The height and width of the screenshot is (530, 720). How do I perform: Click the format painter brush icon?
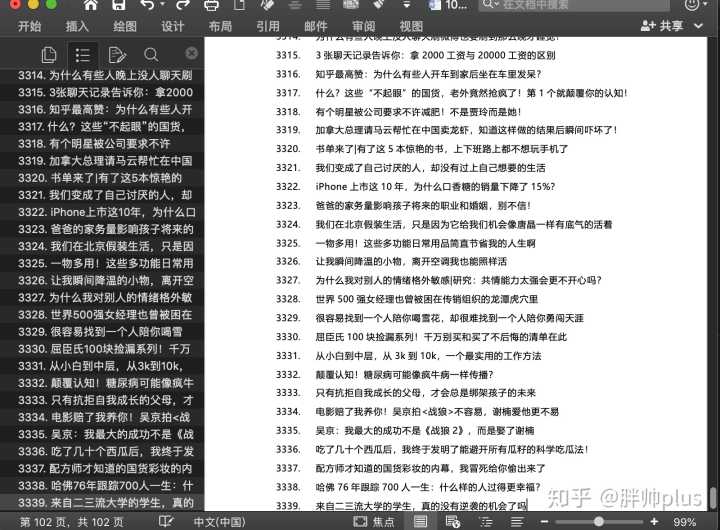point(267,5)
